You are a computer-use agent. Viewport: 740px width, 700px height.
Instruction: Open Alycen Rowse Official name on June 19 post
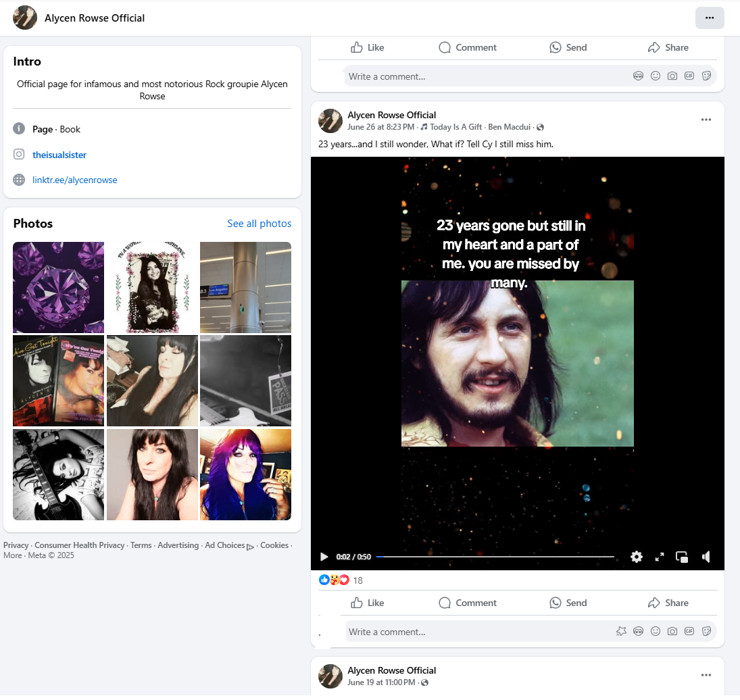392,670
